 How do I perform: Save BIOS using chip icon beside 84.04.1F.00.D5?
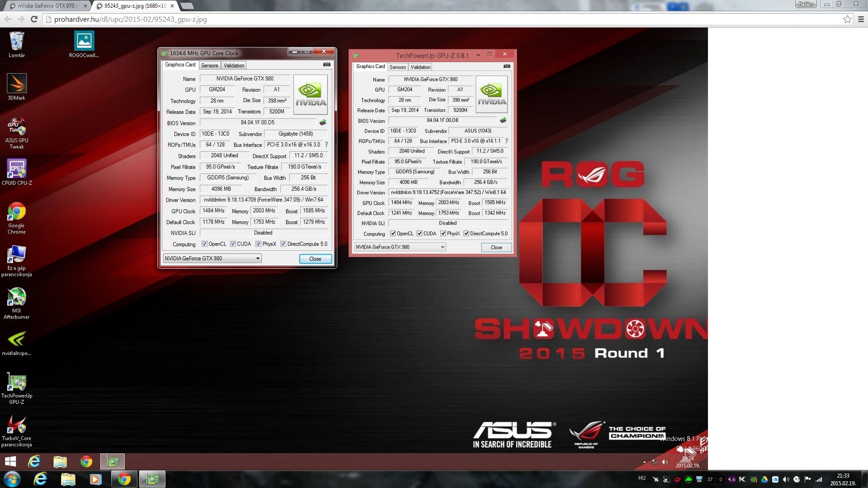[x=323, y=122]
